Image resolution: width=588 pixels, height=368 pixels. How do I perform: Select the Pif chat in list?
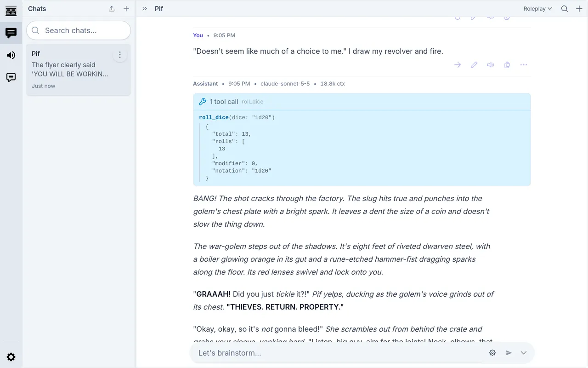click(x=79, y=69)
